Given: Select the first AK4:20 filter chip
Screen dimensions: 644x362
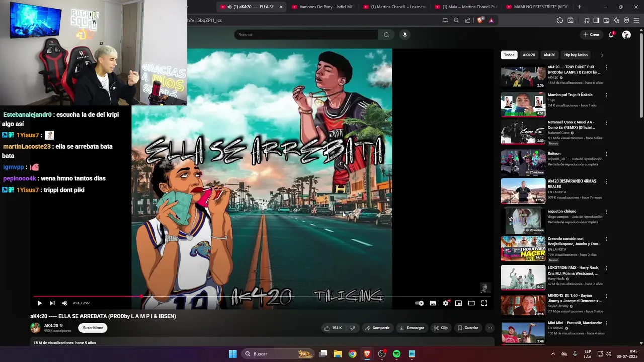Looking at the screenshot, I should pos(529,55).
